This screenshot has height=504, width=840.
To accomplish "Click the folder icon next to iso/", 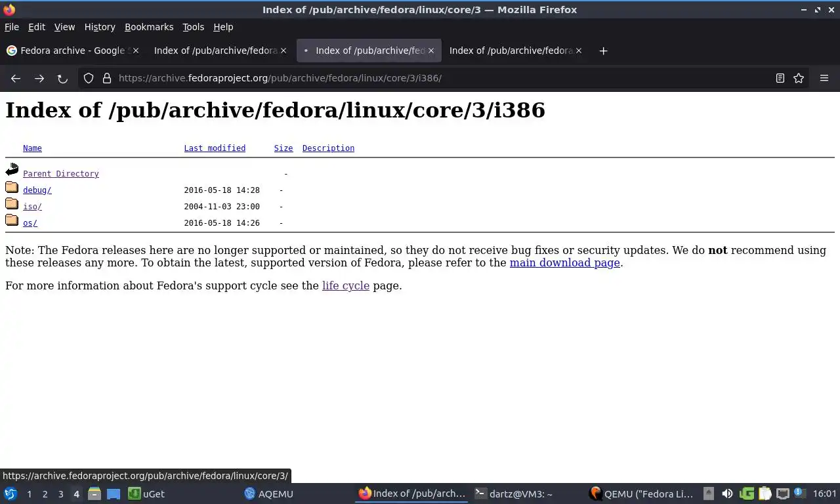I will pyautogui.click(x=12, y=204).
